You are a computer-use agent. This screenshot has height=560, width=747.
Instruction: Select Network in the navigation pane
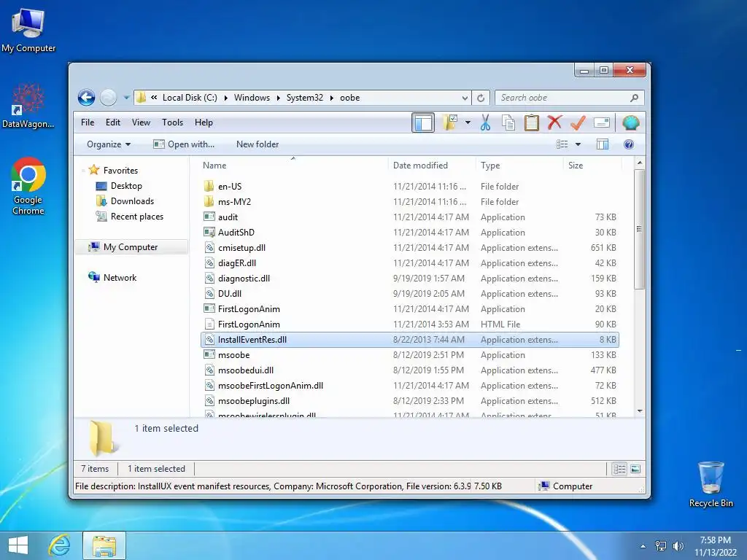point(120,278)
